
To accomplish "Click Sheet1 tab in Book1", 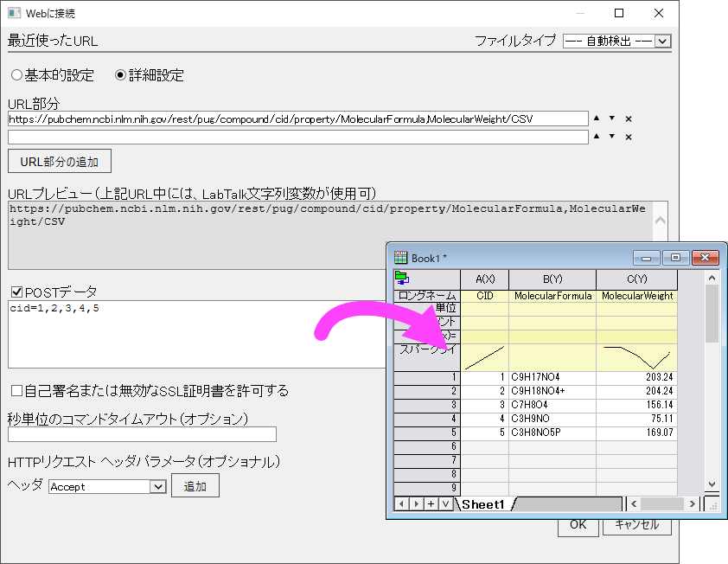I will (482, 504).
